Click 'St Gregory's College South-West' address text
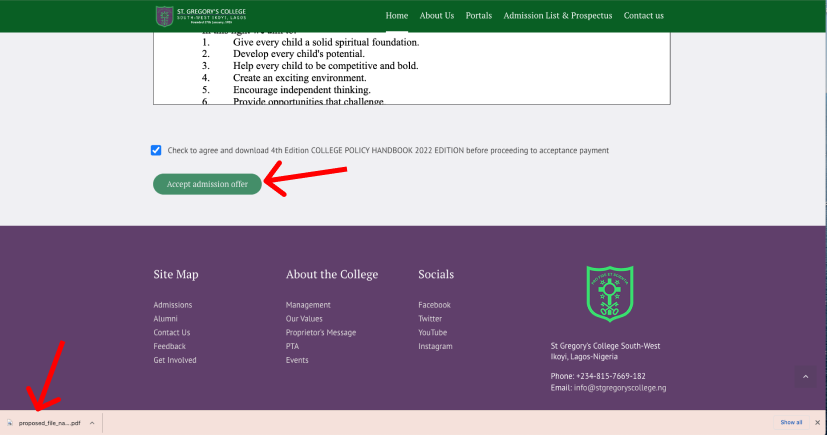The image size is (827, 435). pyautogui.click(x=605, y=346)
